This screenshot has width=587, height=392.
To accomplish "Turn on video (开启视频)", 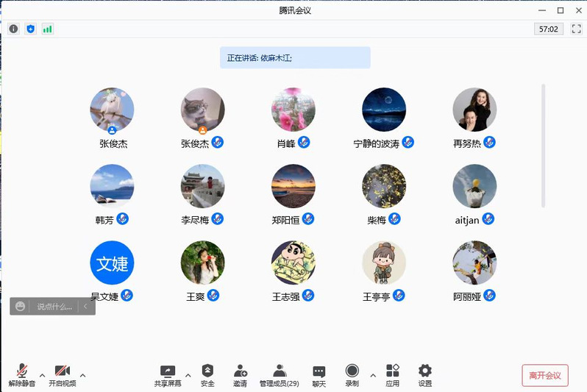I will tap(62, 375).
